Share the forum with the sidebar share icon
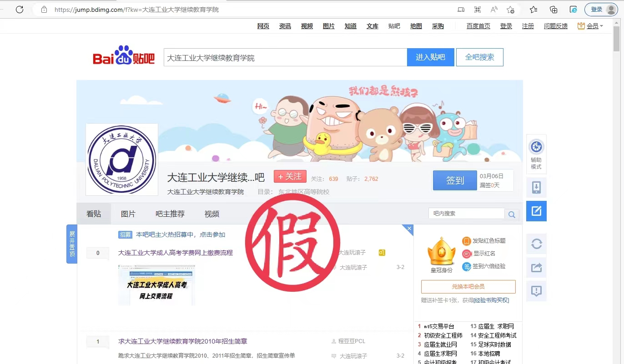 536,268
